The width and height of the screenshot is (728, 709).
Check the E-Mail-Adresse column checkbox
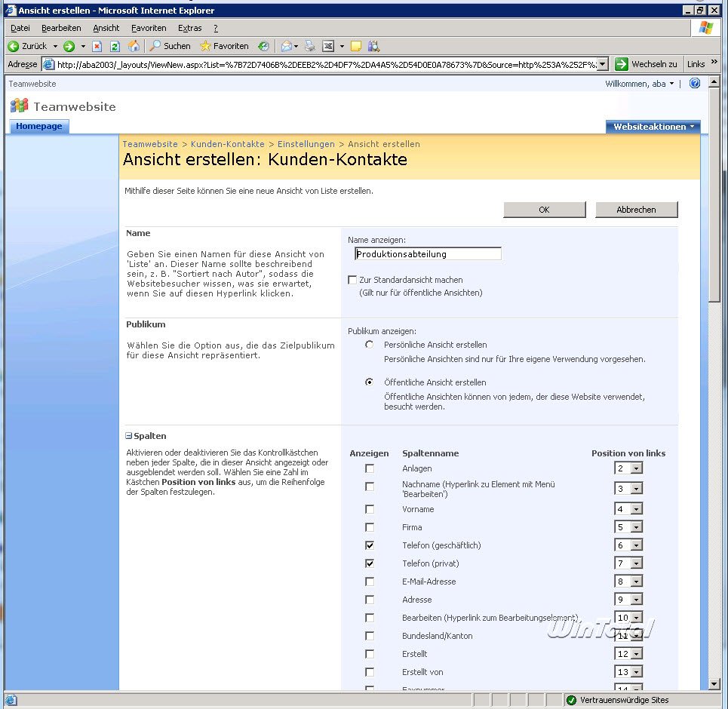[370, 582]
